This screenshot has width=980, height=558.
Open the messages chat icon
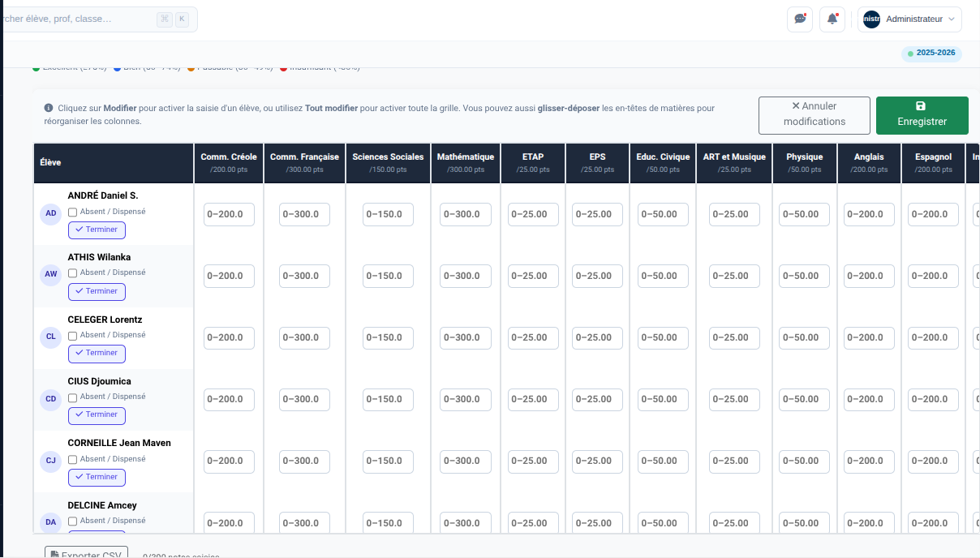[800, 19]
